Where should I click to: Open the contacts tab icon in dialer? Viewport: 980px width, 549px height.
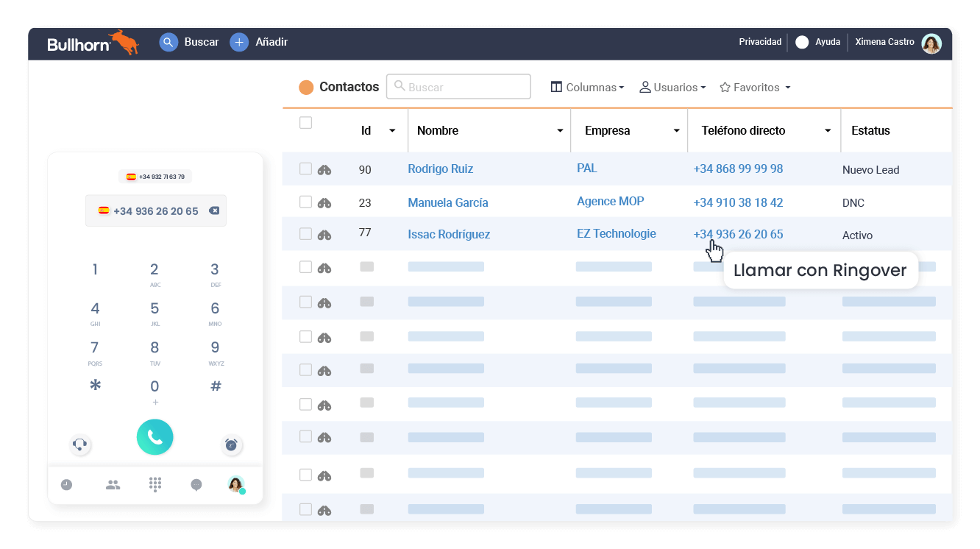click(113, 484)
